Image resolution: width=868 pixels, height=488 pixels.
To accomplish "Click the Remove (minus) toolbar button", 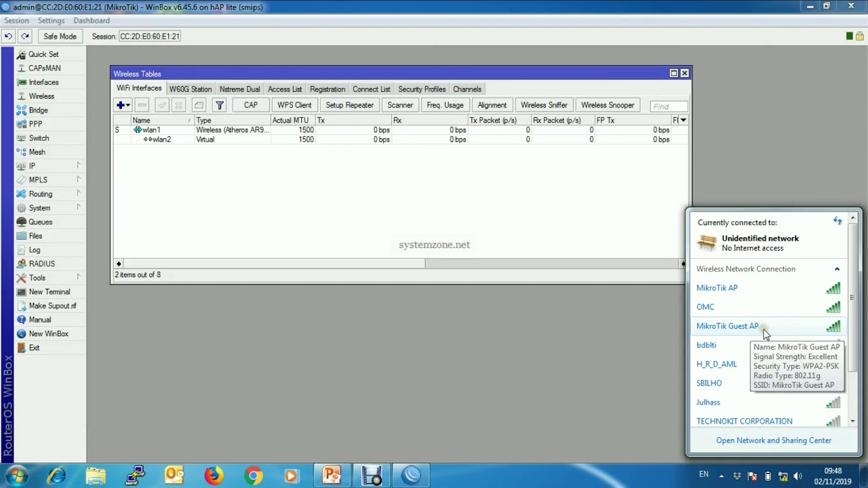I will click(x=142, y=105).
